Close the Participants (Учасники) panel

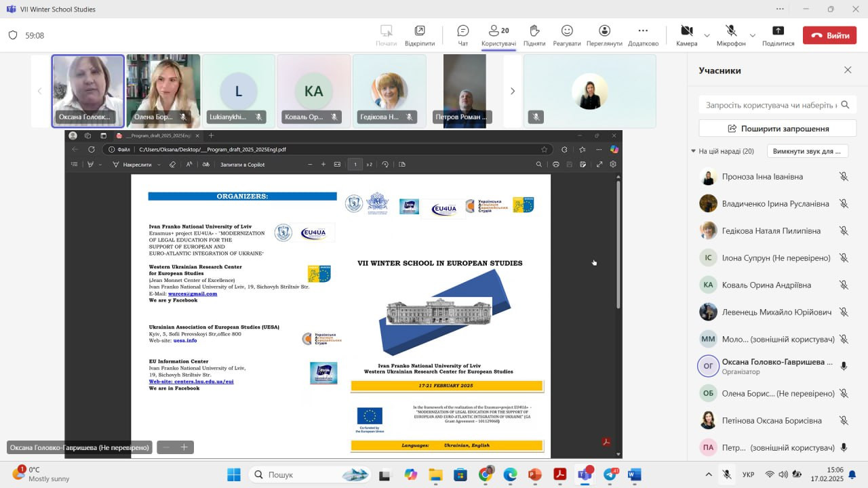tap(848, 70)
